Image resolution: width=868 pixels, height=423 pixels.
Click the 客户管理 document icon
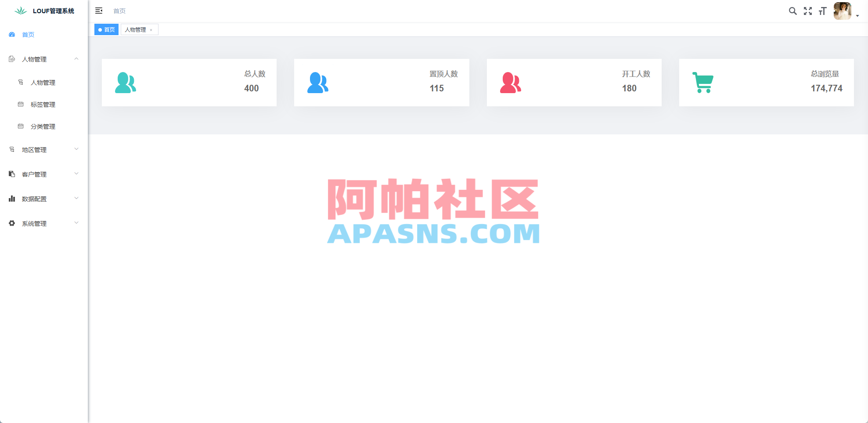(12, 174)
